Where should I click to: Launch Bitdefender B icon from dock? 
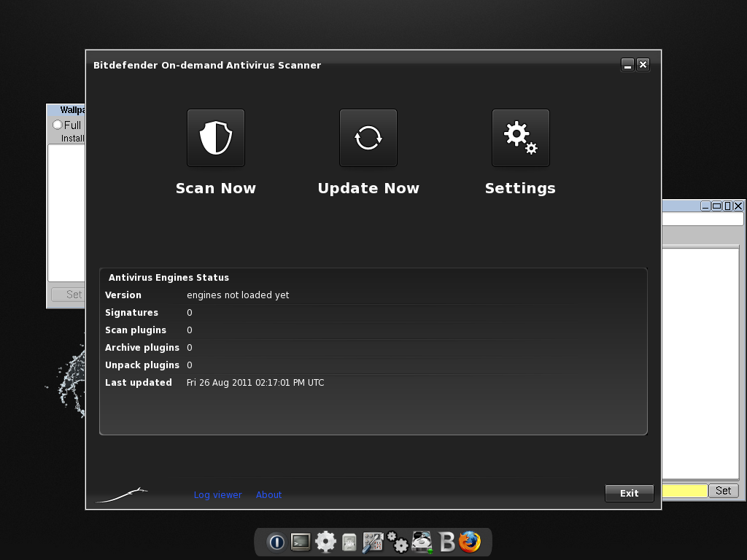click(447, 542)
